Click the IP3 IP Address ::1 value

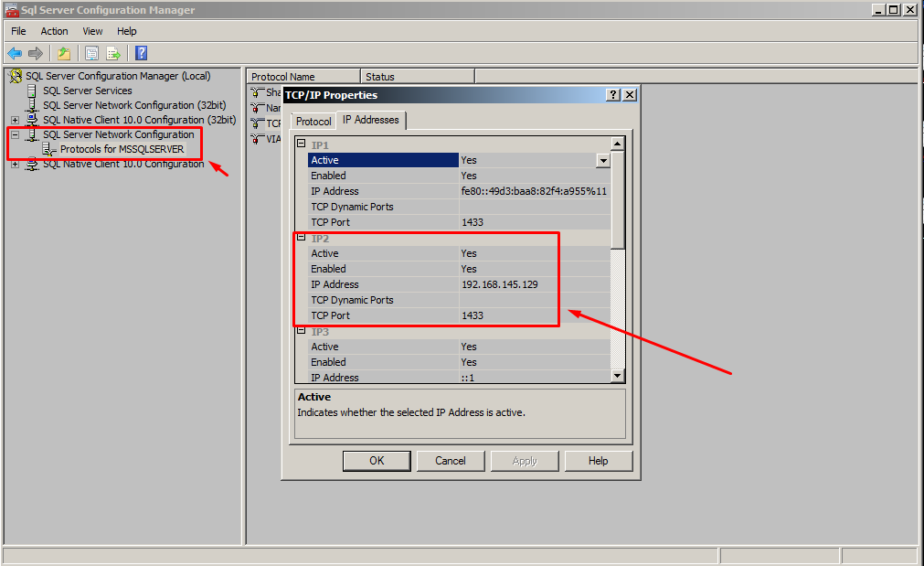[468, 378]
